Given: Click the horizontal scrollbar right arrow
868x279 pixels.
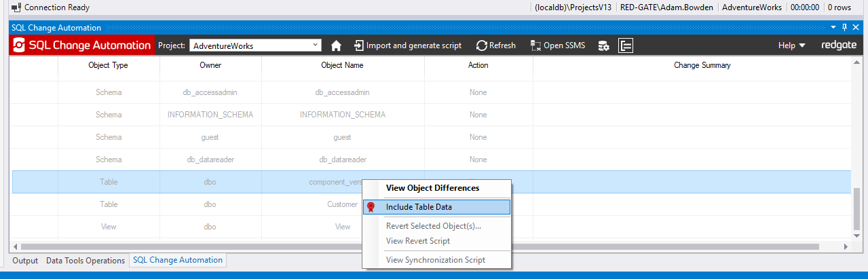Looking at the screenshot, I should 845,246.
